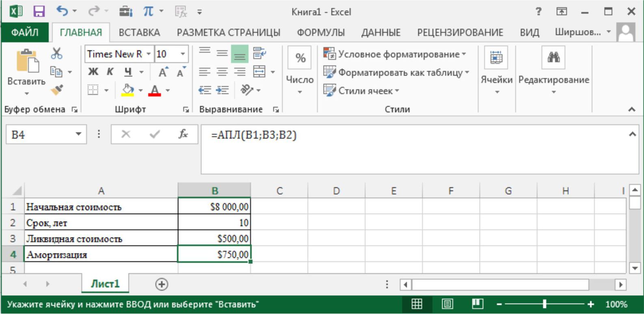
Task: Add a new sheet with plus button
Action: (x=162, y=284)
